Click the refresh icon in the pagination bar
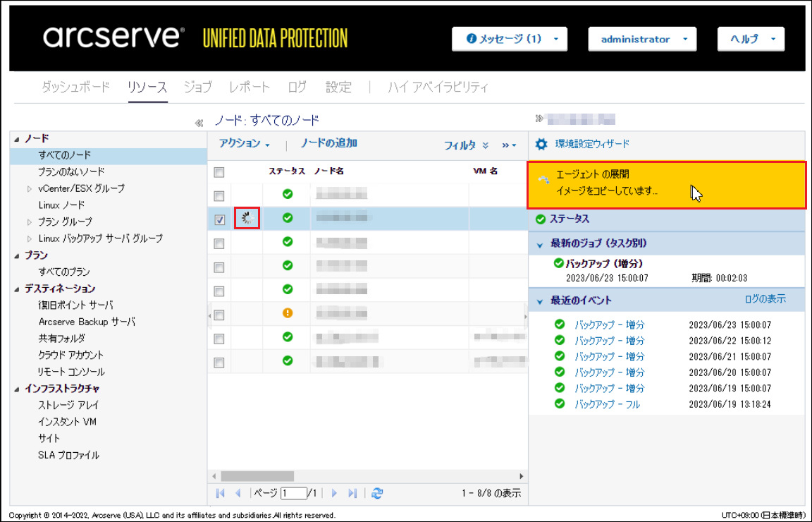Screen dimensions: 812x522 coord(376,494)
